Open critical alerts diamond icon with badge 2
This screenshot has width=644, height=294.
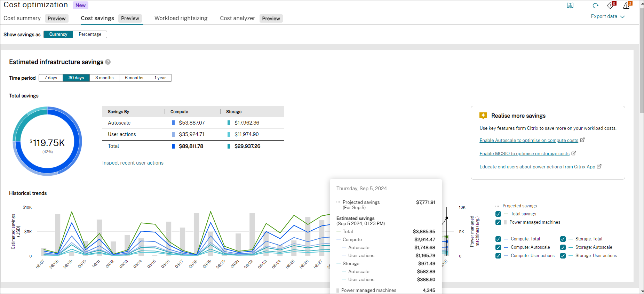pyautogui.click(x=611, y=6)
